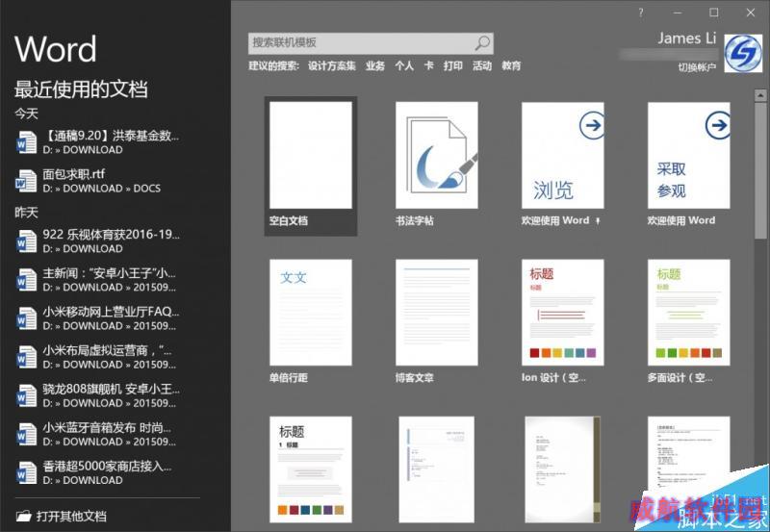Screen dimensions: 770x532
Task: Choose the 多面设计 template
Action: 688,322
